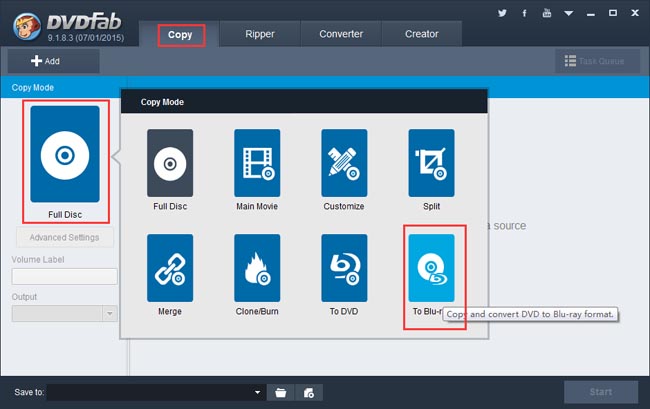This screenshot has width=650, height=409.
Task: Open the Twitter link icon
Action: pyautogui.click(x=502, y=13)
